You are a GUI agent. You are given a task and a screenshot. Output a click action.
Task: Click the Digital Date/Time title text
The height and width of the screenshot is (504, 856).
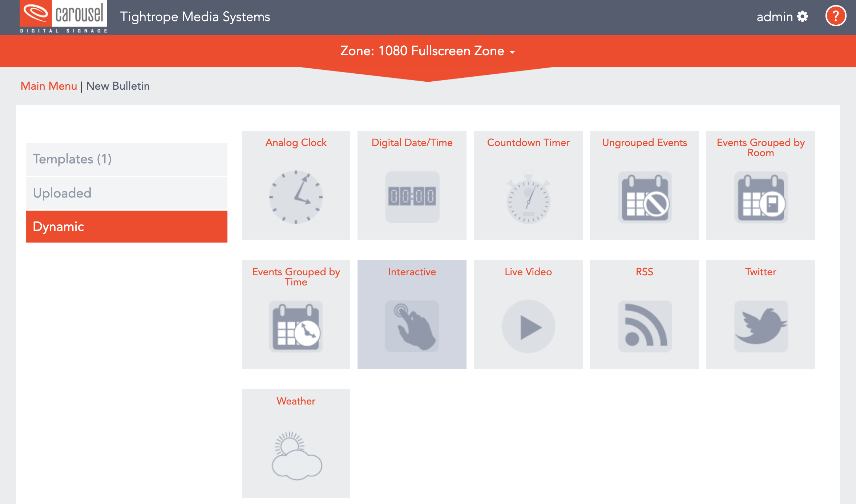click(412, 143)
